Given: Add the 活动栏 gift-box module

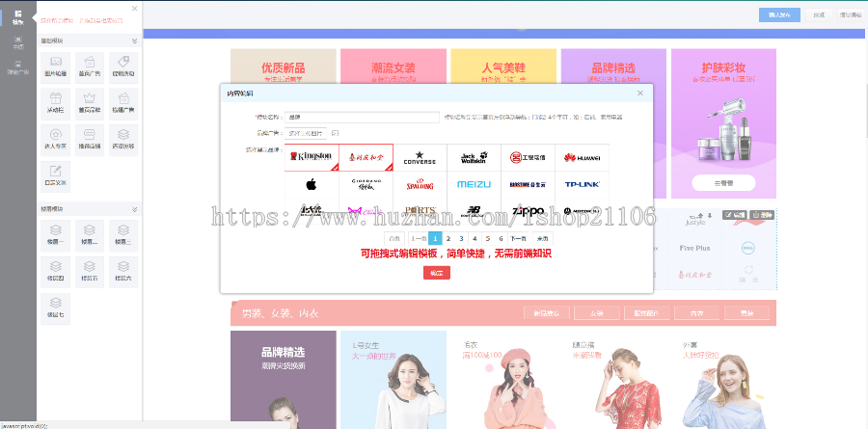Looking at the screenshot, I should pos(55,104).
